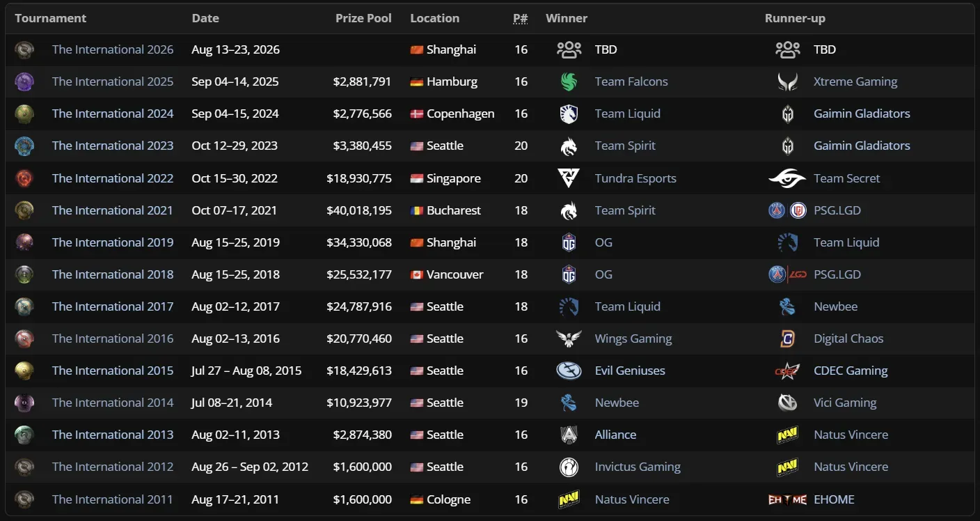The width and height of the screenshot is (980, 521).
Task: Click the Alliance logo icon
Action: 569,435
